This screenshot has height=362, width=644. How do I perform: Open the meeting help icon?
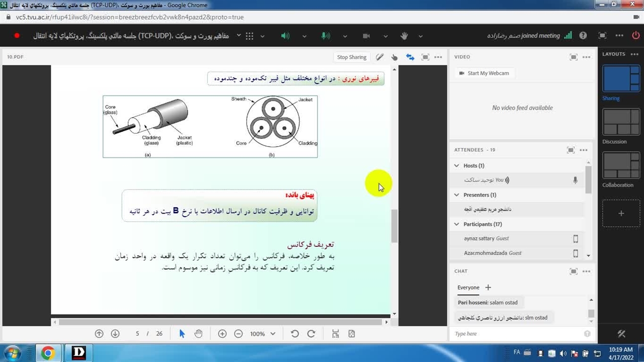click(583, 36)
